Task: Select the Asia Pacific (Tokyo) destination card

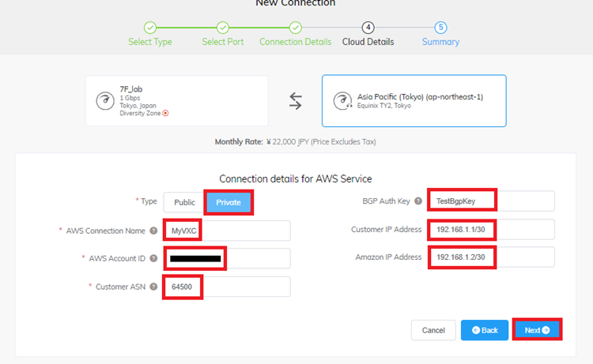Action: point(414,101)
